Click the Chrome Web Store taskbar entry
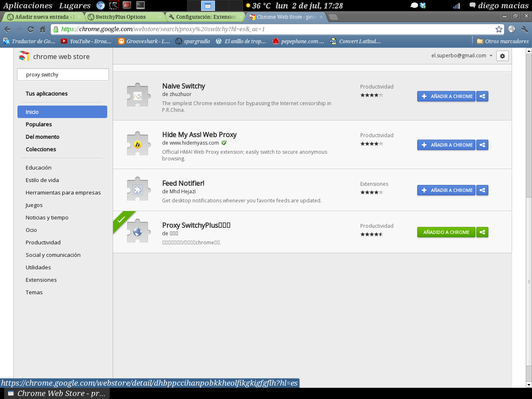The width and height of the screenshot is (532, 399). coord(57,393)
